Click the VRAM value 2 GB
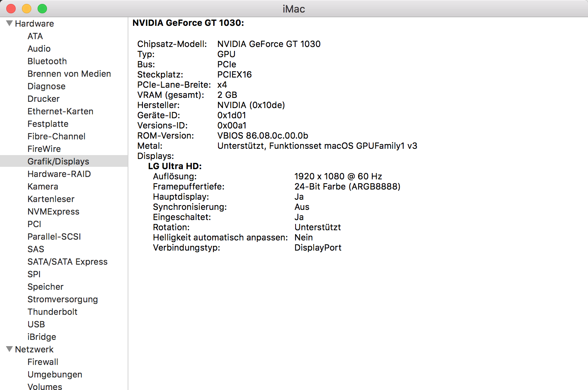 tap(227, 95)
